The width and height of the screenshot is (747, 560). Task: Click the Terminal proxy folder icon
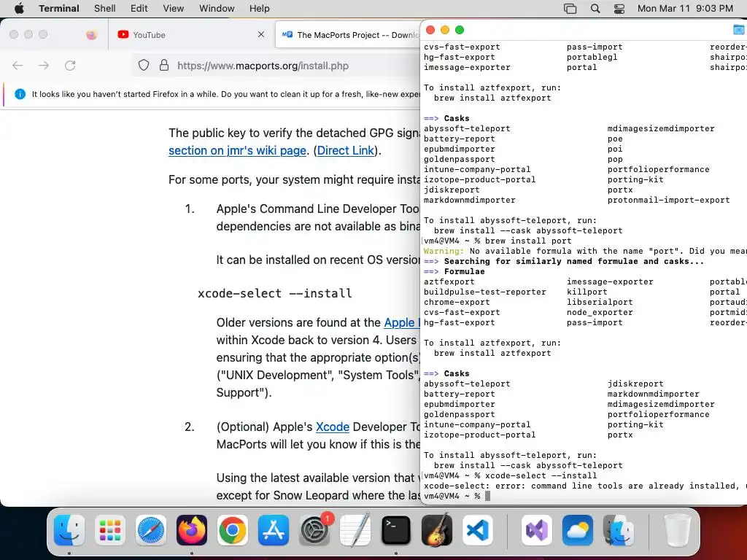pos(739,30)
